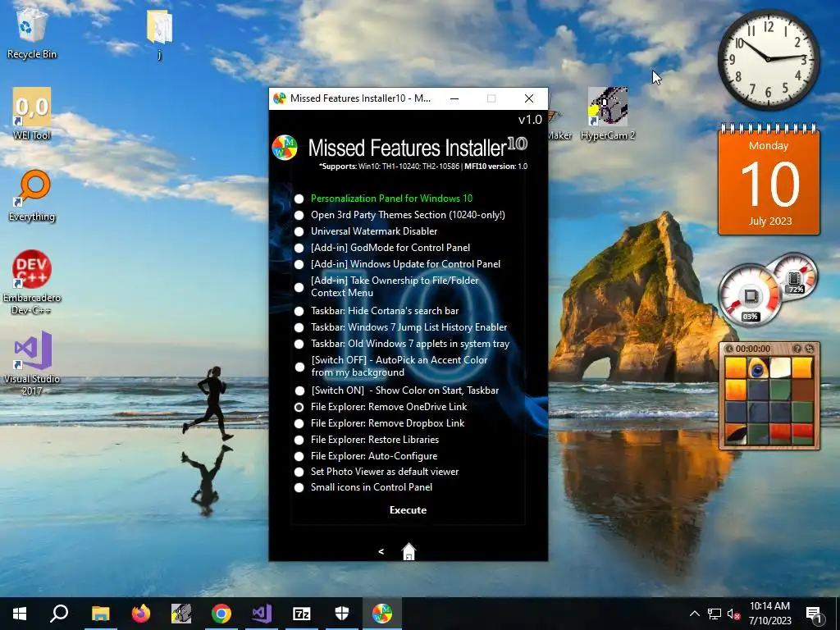Open the Recycle Bin desktop icon
Image resolution: width=840 pixels, height=630 pixels.
coord(32,32)
